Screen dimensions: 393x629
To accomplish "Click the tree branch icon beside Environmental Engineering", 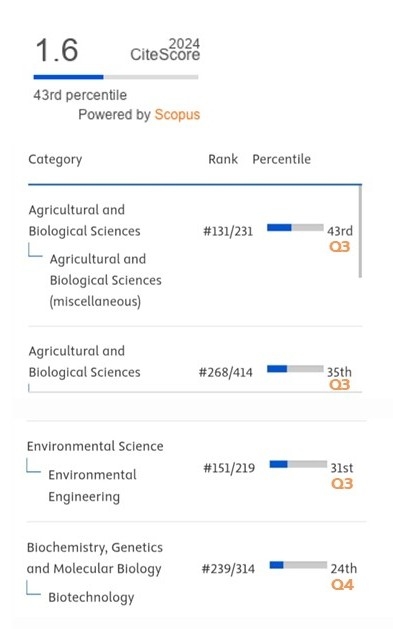I will click(34, 466).
